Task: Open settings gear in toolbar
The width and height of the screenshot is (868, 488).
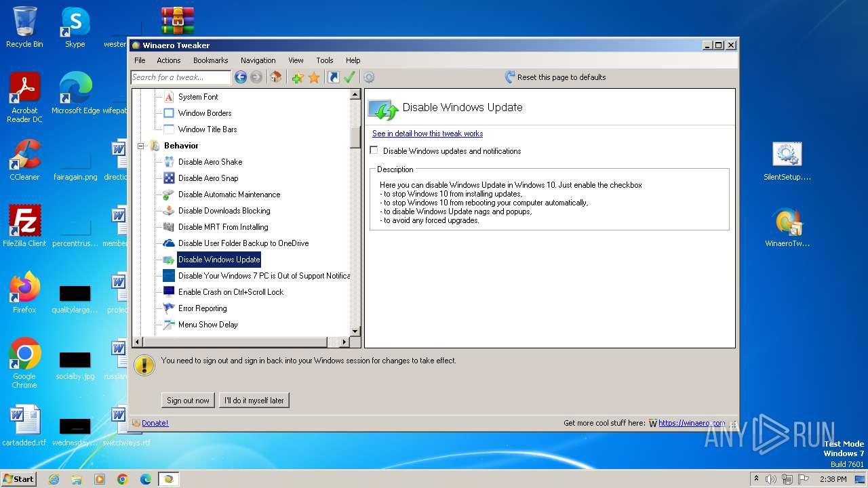Action: pos(369,77)
